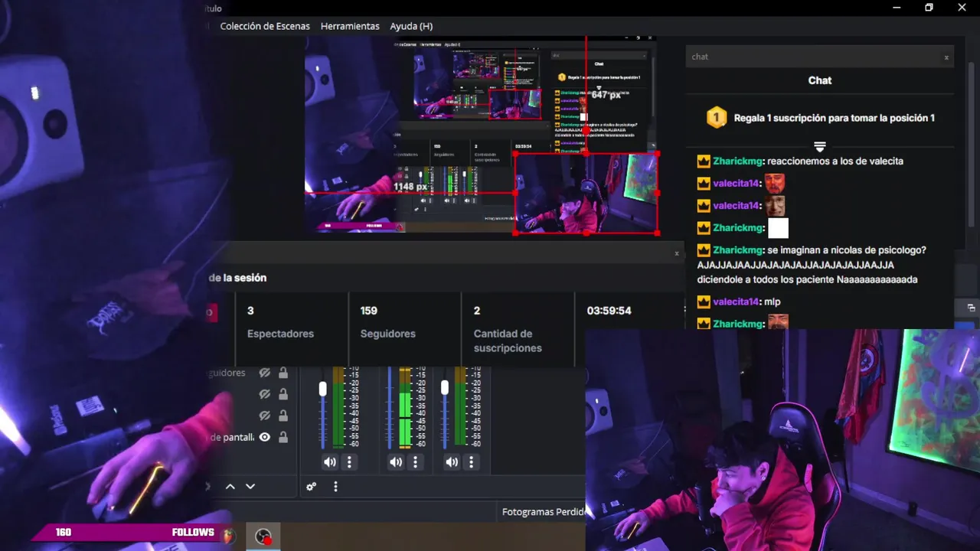Open the rightmost mixer channel's three-dot menu
The width and height of the screenshot is (980, 551).
(471, 462)
